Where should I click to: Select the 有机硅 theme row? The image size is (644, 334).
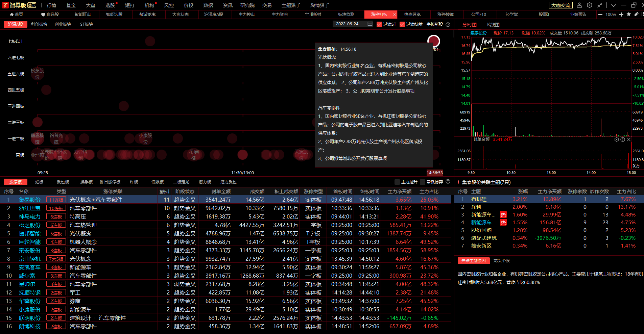click(548, 199)
